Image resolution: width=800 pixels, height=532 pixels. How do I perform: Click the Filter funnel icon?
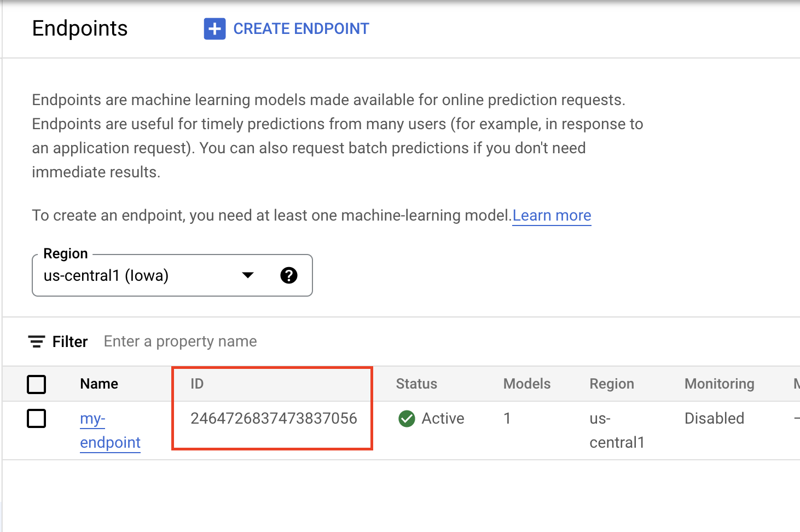point(36,341)
